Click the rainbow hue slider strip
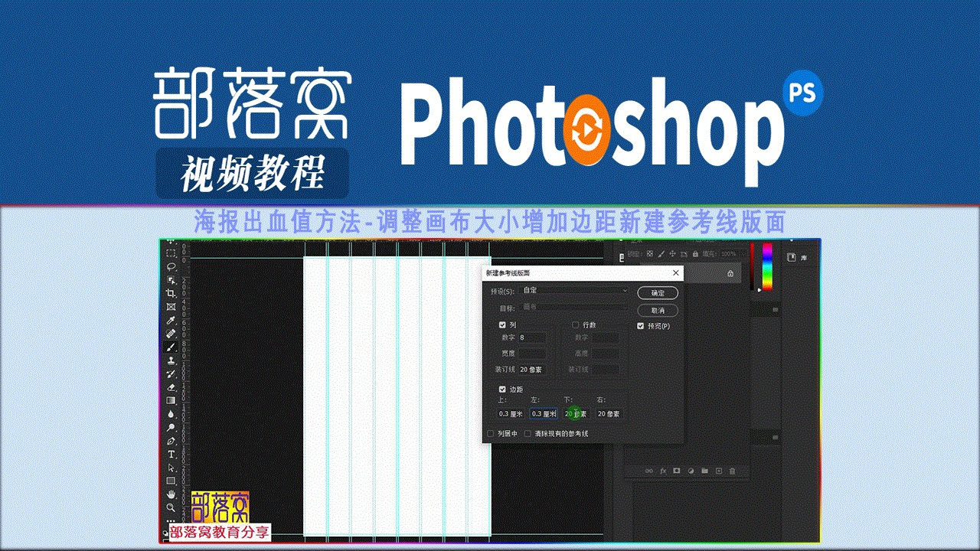The image size is (980, 551). tap(766, 267)
